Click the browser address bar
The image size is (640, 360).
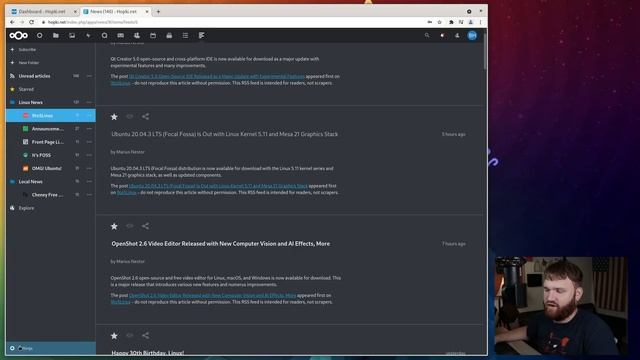coord(233,22)
